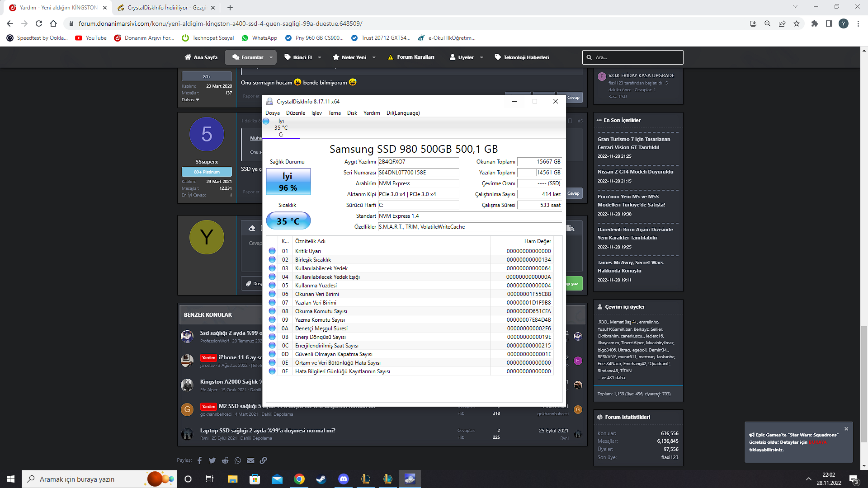Open Forum Kuralları page
The height and width of the screenshot is (488, 868).
(x=411, y=57)
